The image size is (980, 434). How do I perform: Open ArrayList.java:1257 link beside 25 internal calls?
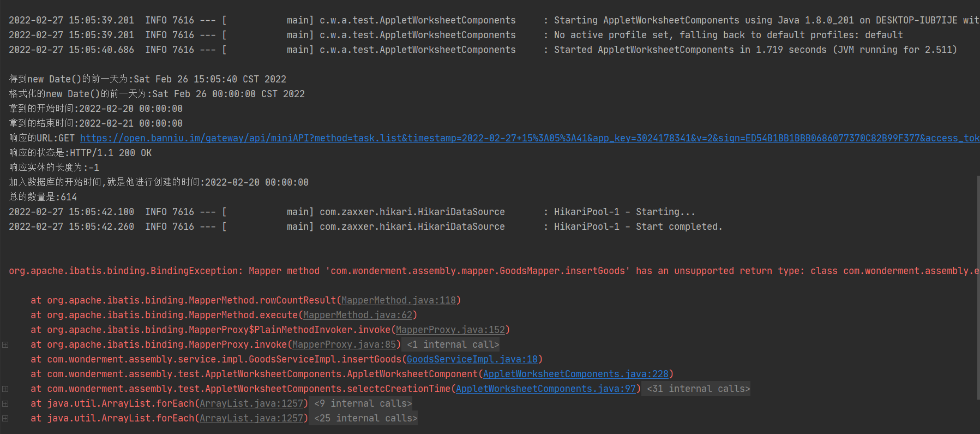coord(251,418)
